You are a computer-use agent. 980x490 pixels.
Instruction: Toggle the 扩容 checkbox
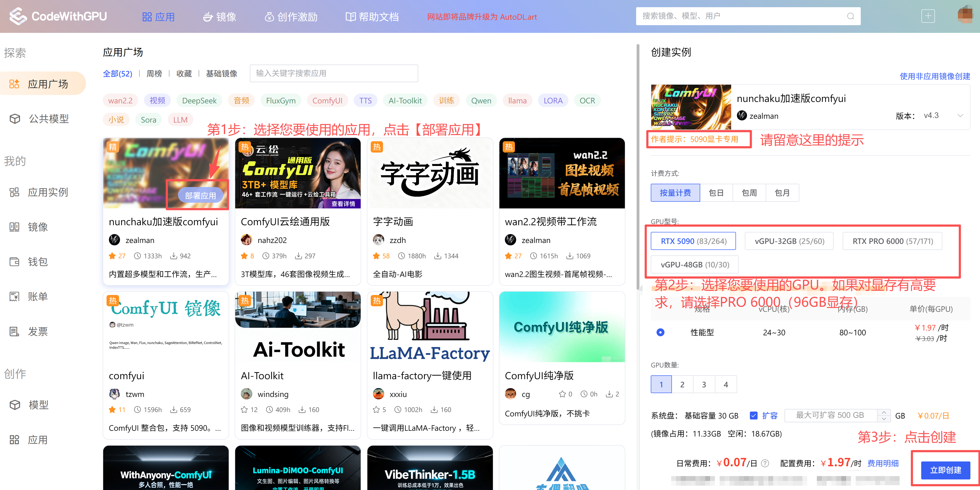click(x=753, y=415)
